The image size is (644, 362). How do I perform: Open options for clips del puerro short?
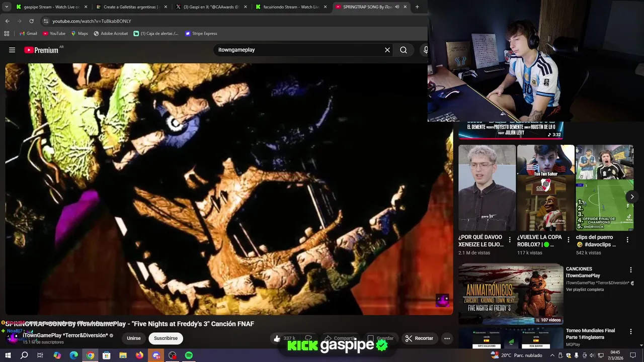pos(627,240)
